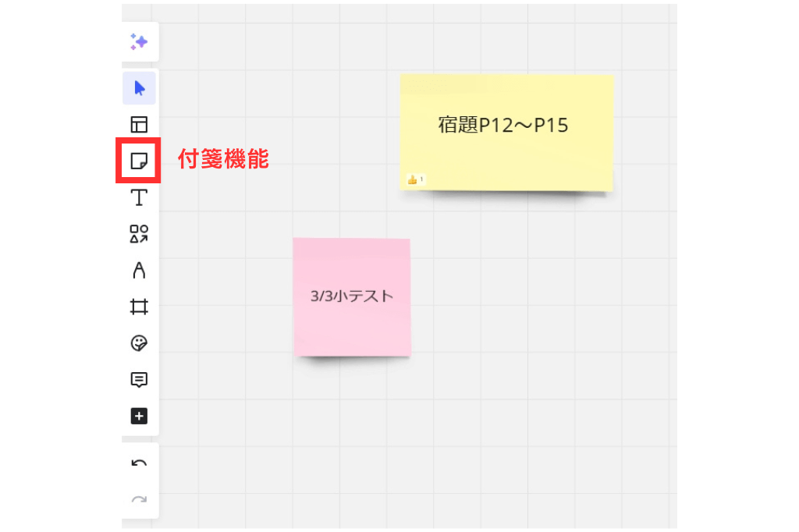
Task: Undo the last action
Action: tap(139, 464)
